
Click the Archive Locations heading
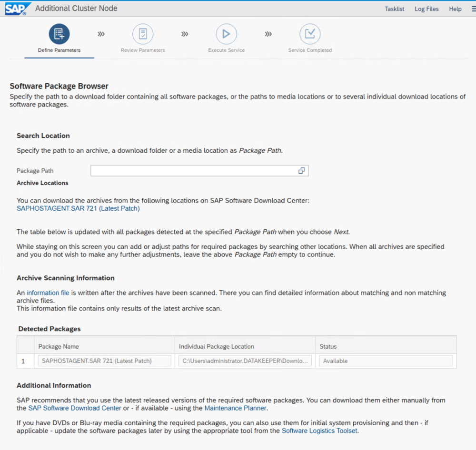(42, 183)
